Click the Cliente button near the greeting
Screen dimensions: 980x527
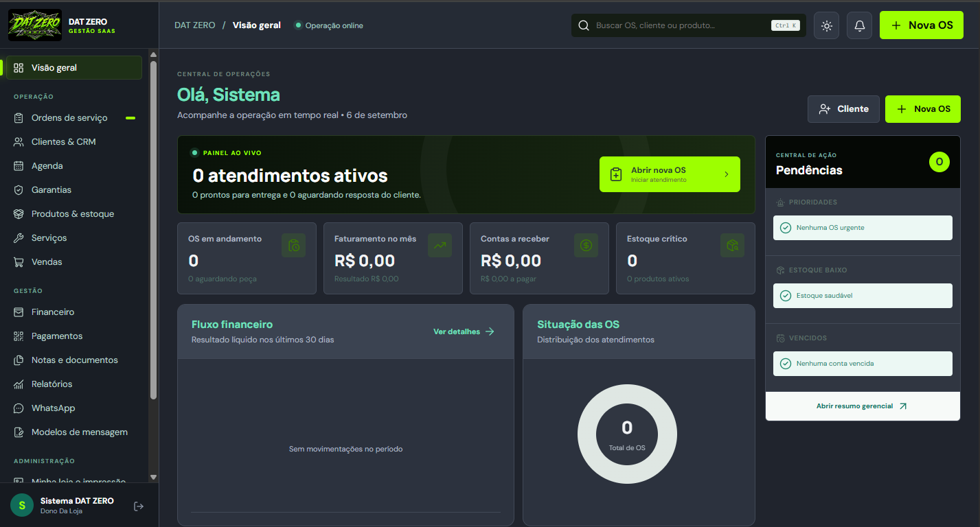coord(843,109)
